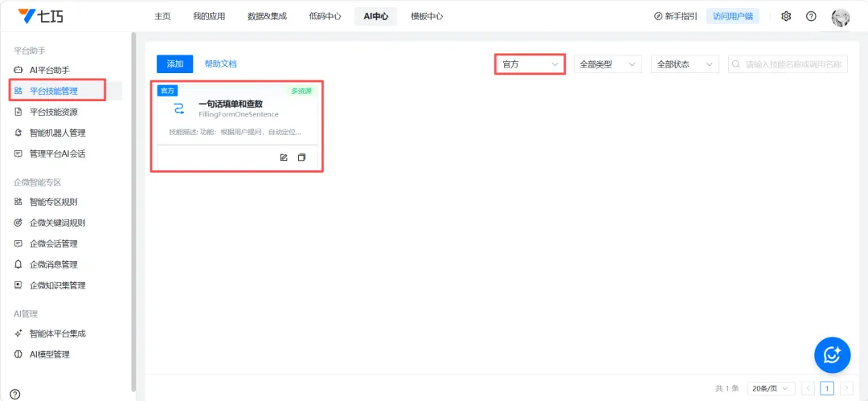The height and width of the screenshot is (401, 868).
Task: Click the 智能专区规则 icon
Action: 18,203
